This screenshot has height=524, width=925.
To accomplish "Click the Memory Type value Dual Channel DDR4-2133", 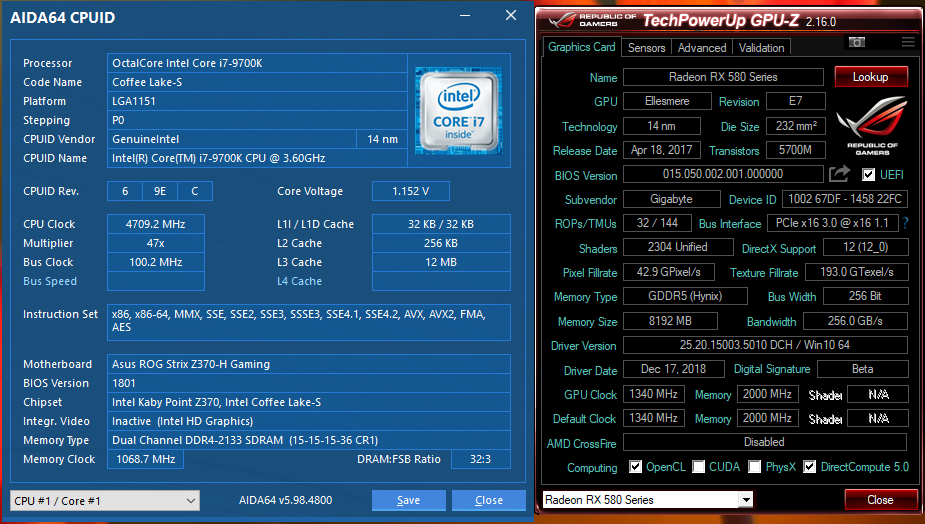I will click(x=309, y=440).
